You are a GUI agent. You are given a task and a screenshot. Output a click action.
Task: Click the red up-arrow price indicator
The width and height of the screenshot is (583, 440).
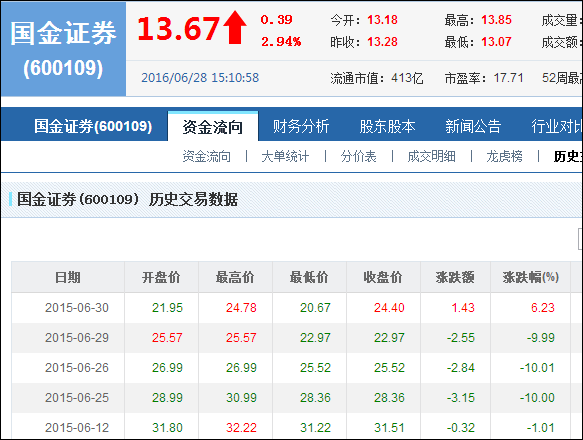(235, 28)
